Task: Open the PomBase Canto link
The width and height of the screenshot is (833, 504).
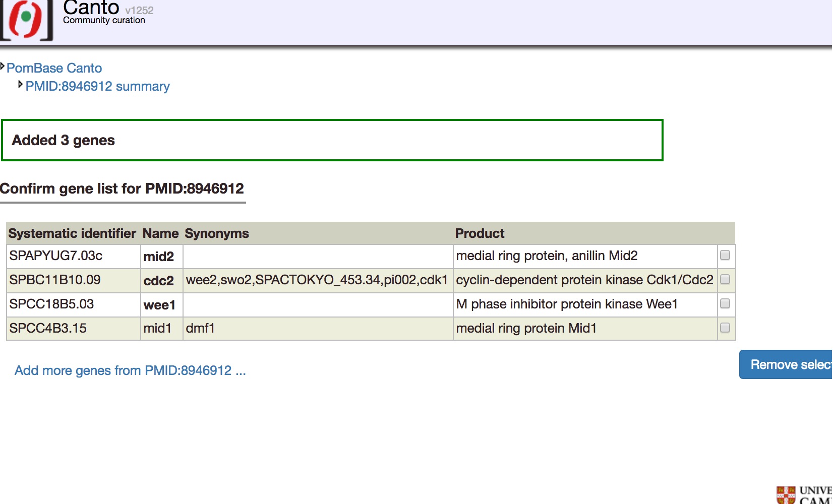Action: click(x=54, y=69)
